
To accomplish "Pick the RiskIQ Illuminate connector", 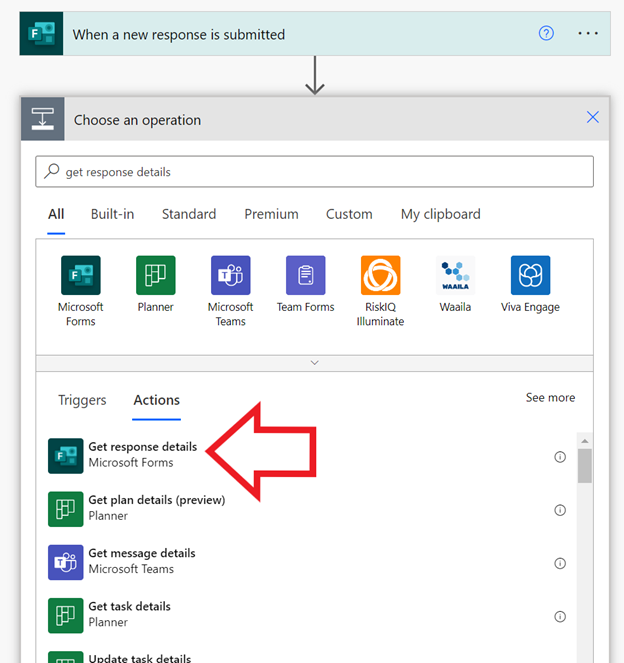I will click(x=380, y=275).
